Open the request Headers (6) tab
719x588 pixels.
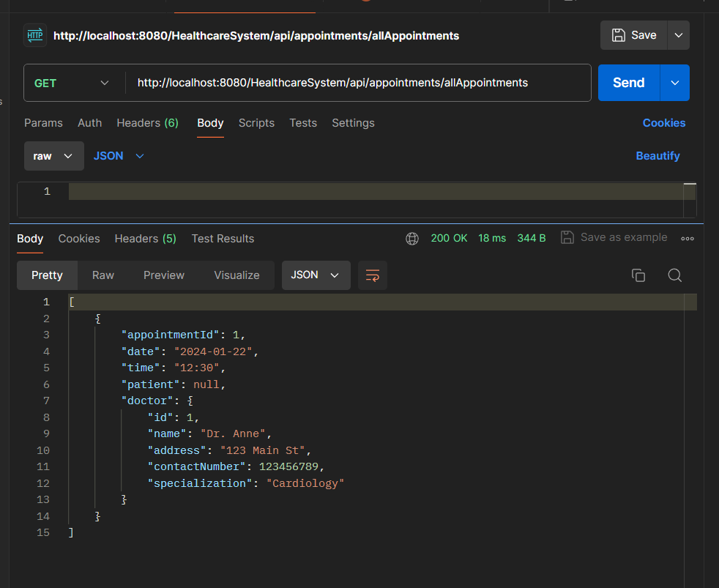(147, 123)
